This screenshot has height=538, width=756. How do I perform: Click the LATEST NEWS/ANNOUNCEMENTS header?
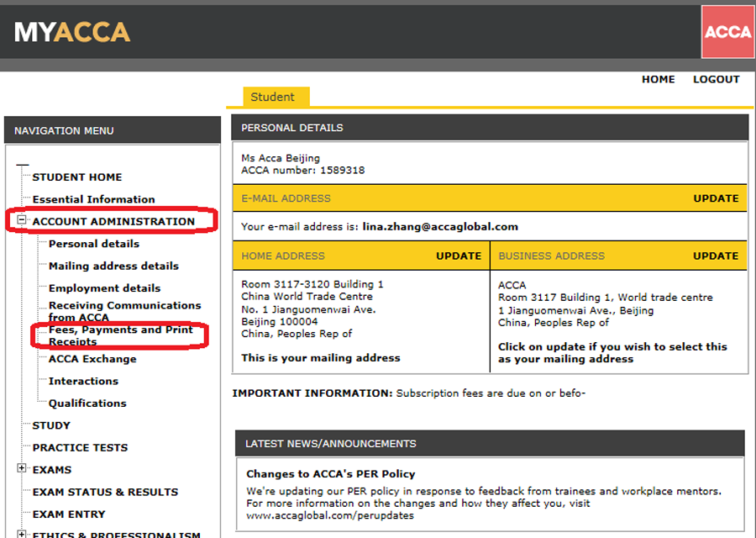pyautogui.click(x=490, y=443)
